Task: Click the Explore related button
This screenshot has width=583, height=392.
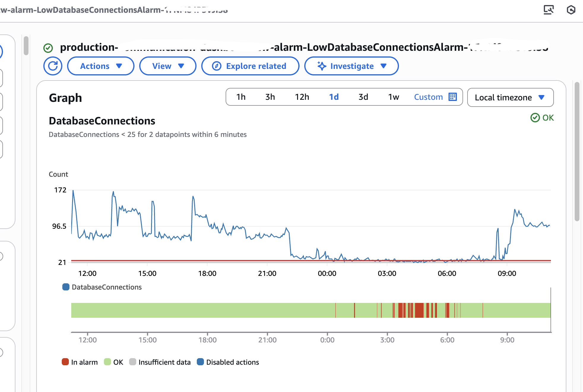Action: coord(250,66)
